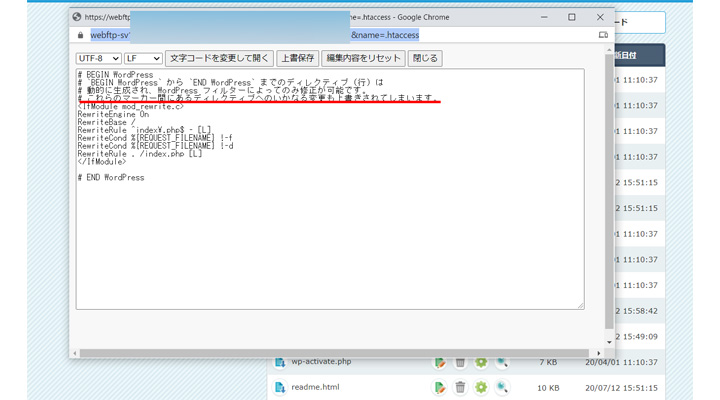Click the cast icon at the address bar's right end
Image resolution: width=720 pixels, height=400 pixels.
coord(603,35)
